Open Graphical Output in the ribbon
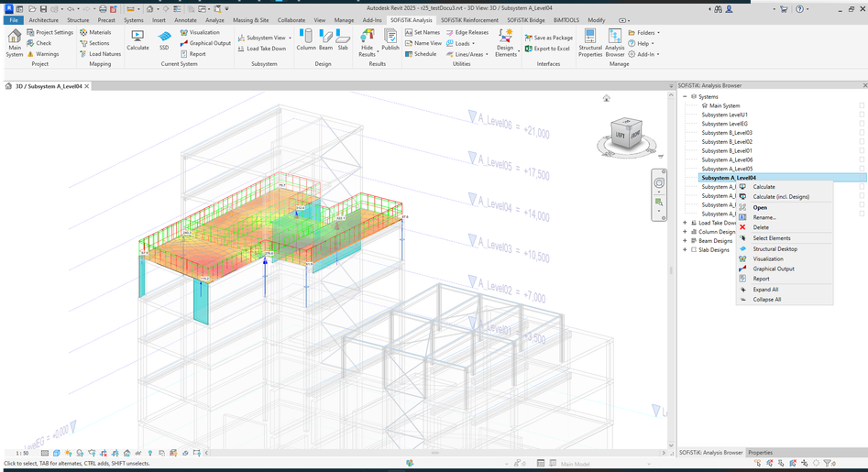The width and height of the screenshot is (868, 472). [205, 43]
